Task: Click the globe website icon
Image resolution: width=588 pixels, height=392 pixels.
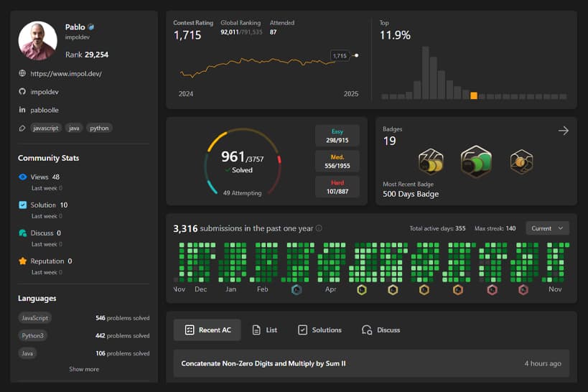Action: 22,73
